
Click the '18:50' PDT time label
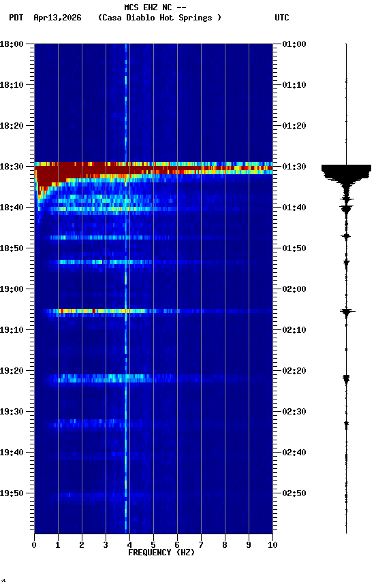coord(12,248)
